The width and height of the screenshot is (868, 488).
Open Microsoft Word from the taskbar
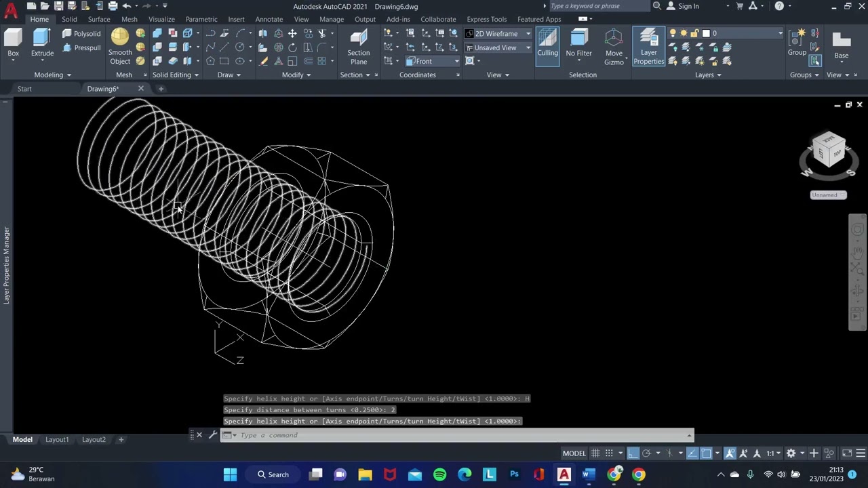pyautogui.click(x=589, y=474)
